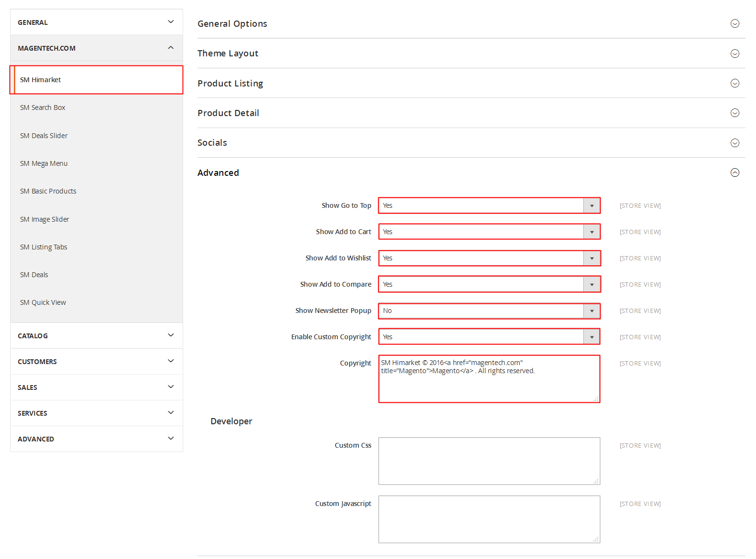756x559 pixels.
Task: Click the Socials section title
Action: tap(212, 143)
